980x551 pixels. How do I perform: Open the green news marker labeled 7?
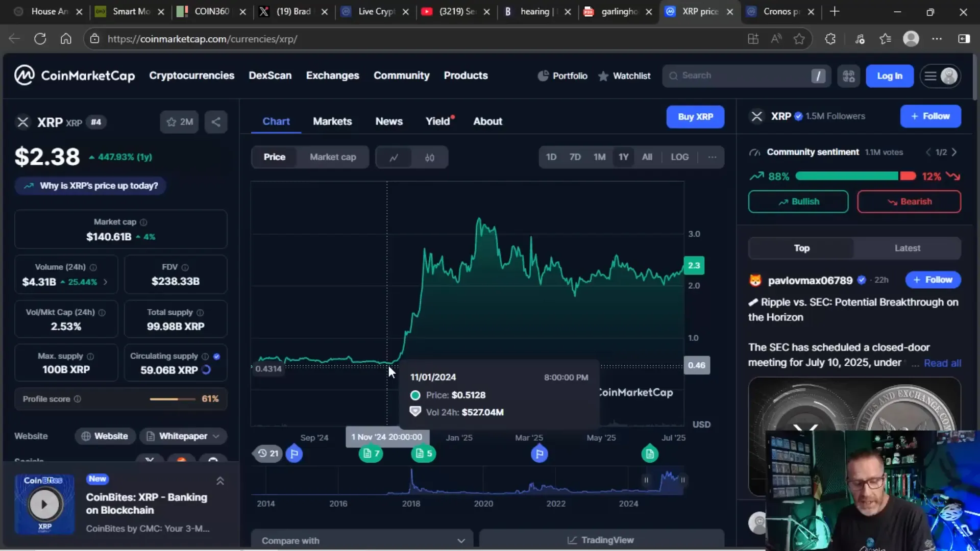(x=371, y=454)
